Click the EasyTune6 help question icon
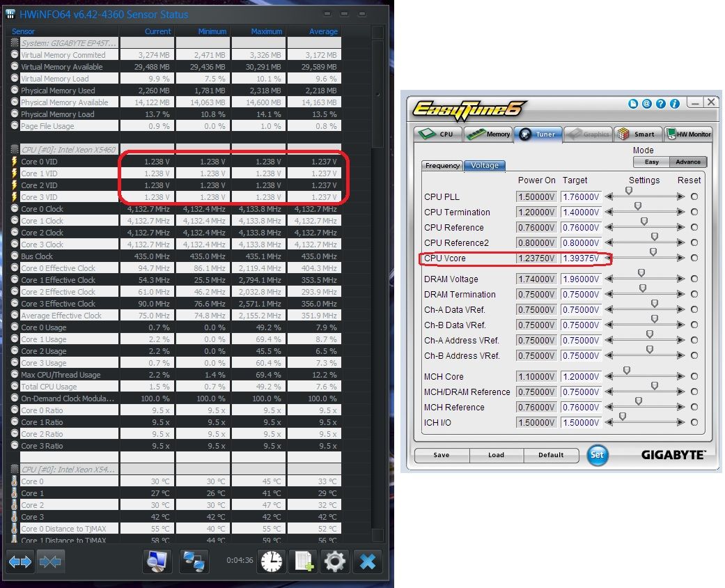This screenshot has width=725, height=588. point(661,104)
